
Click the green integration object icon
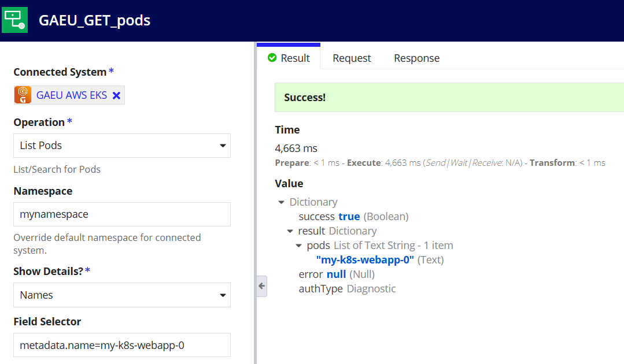pyautogui.click(x=14, y=20)
